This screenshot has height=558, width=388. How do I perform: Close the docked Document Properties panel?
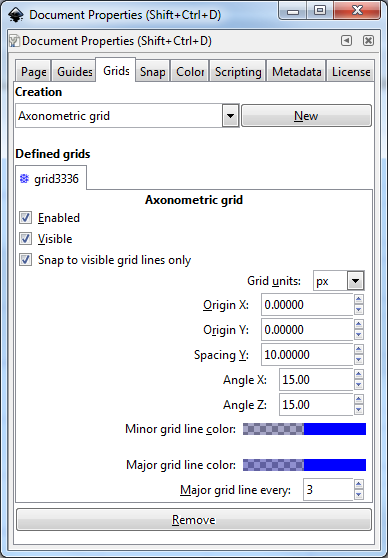point(368,41)
